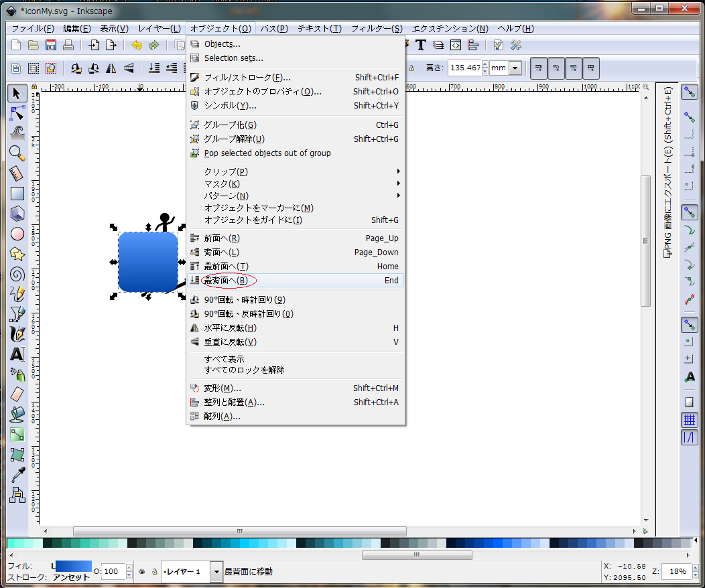Screen dimensions: 705x588
Task: Activate the Text tool in toolbox
Action: coord(17,354)
